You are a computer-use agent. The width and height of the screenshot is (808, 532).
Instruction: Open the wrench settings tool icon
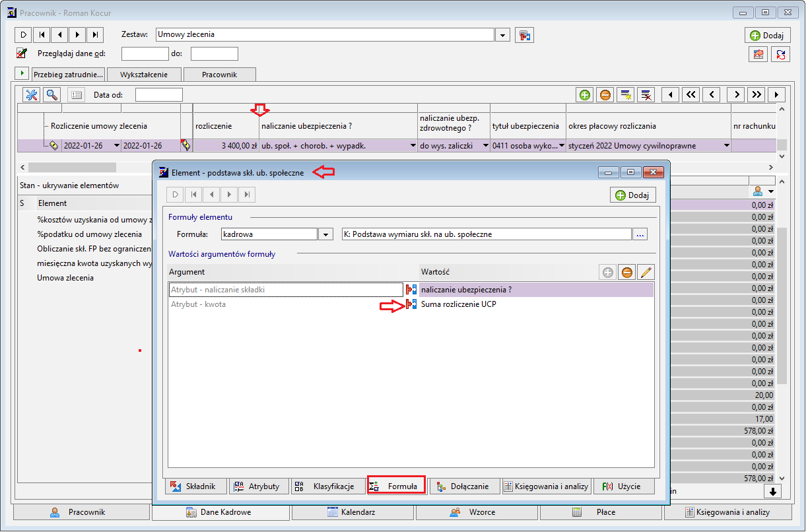point(32,94)
